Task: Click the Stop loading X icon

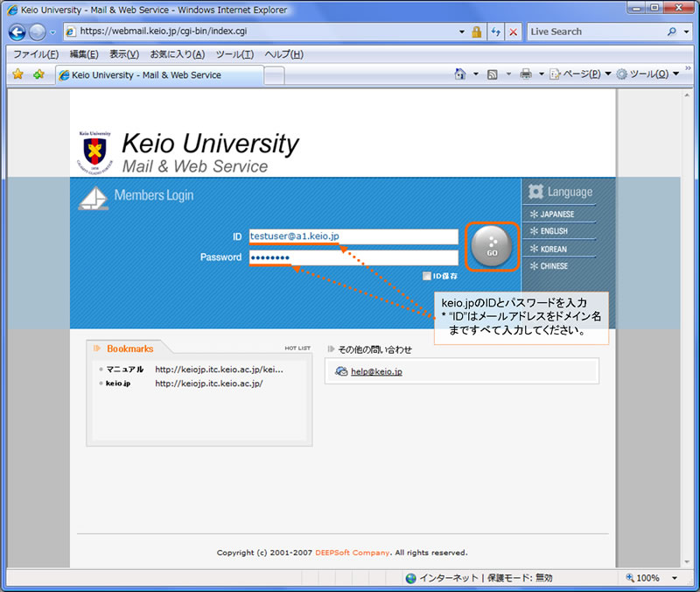Action: coord(513,32)
